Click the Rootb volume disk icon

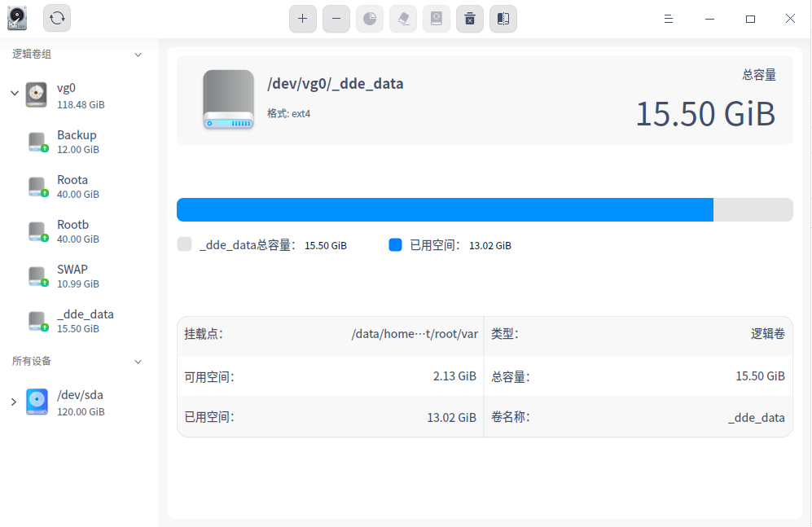pyautogui.click(x=37, y=231)
